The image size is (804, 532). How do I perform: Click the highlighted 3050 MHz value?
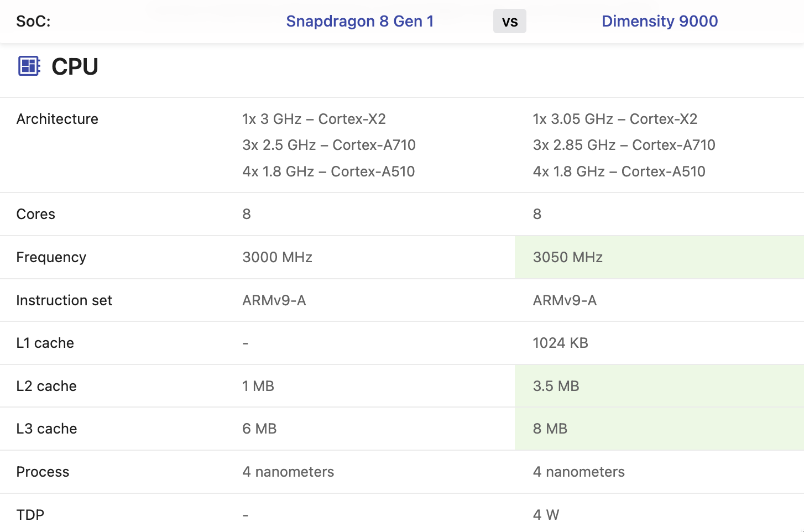[x=568, y=257]
